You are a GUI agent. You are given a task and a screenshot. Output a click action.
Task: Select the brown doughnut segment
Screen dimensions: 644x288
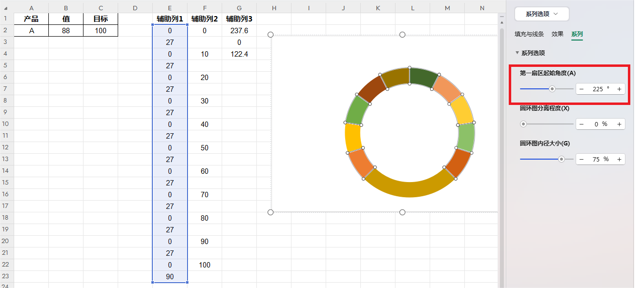pos(373,89)
